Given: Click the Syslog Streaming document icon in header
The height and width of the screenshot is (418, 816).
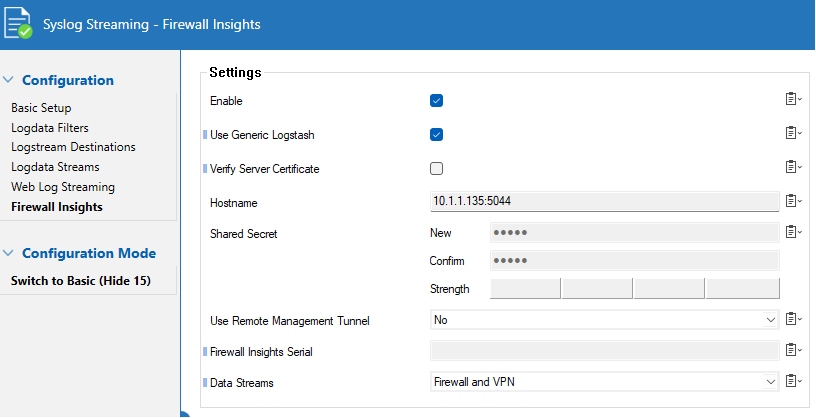Looking at the screenshot, I should 19,24.
